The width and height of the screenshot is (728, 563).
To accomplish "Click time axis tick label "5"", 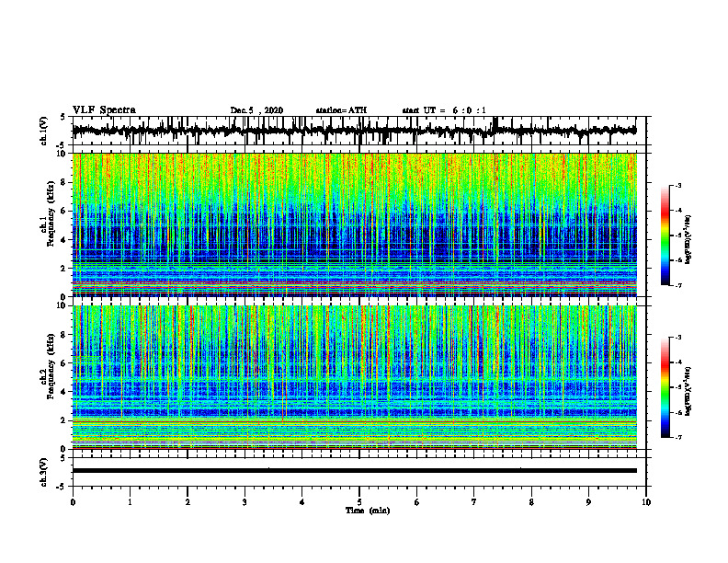I will pyautogui.click(x=359, y=502).
